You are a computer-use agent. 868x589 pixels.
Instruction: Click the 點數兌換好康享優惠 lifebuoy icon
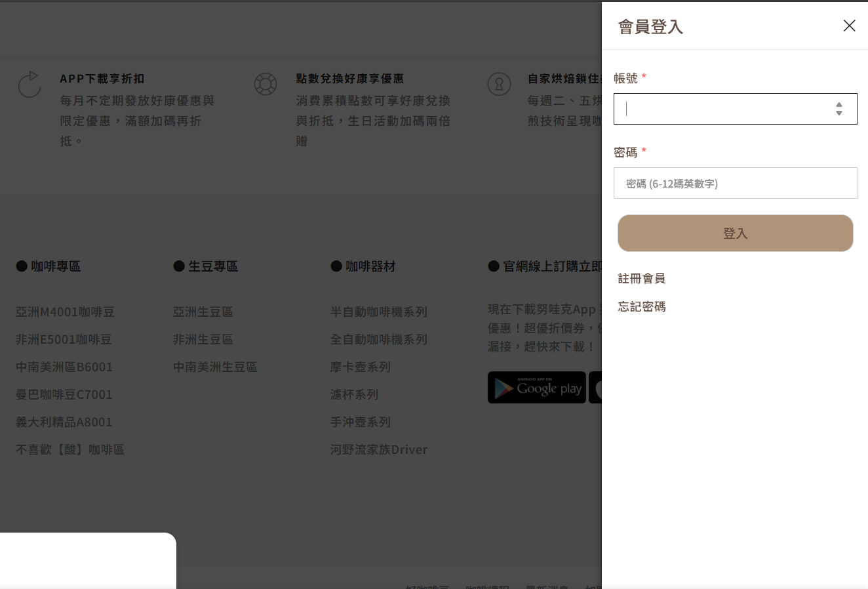266,84
